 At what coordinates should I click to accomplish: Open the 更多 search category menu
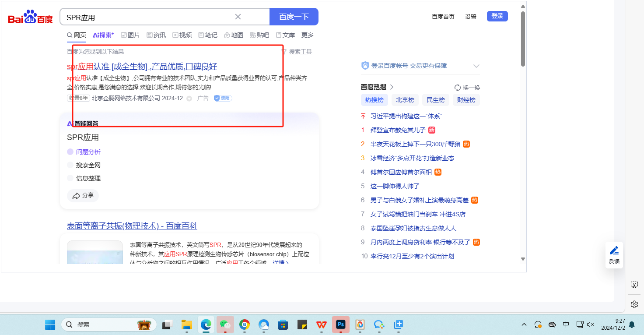click(x=308, y=35)
